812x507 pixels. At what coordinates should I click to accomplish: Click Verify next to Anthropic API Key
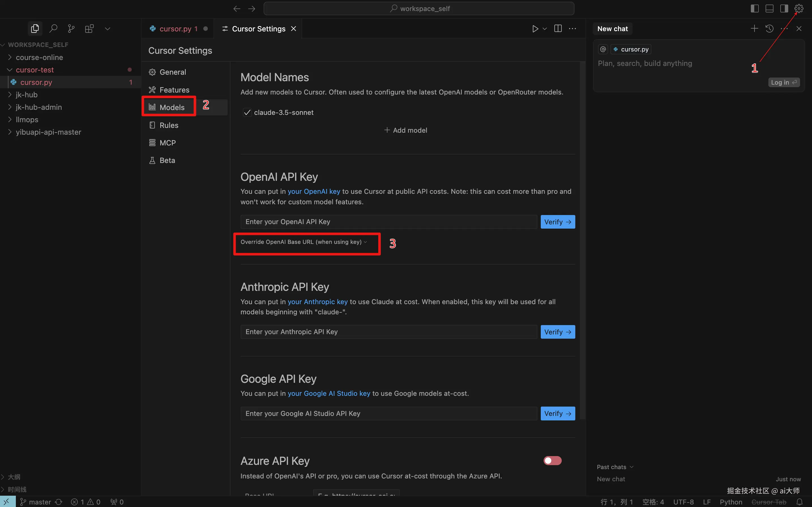coord(557,332)
